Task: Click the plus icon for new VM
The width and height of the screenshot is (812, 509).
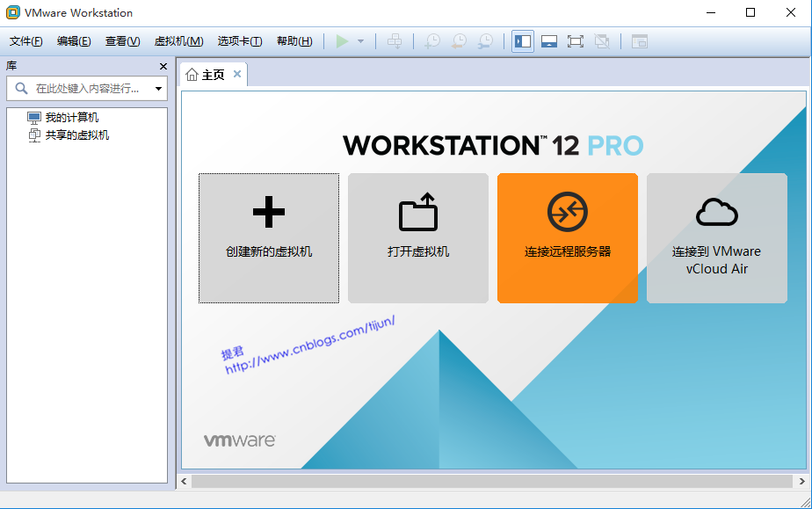Action: (x=269, y=212)
